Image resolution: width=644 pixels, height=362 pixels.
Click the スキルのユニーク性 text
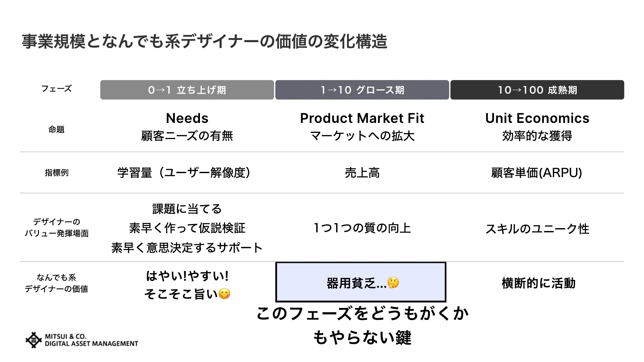[x=537, y=229]
